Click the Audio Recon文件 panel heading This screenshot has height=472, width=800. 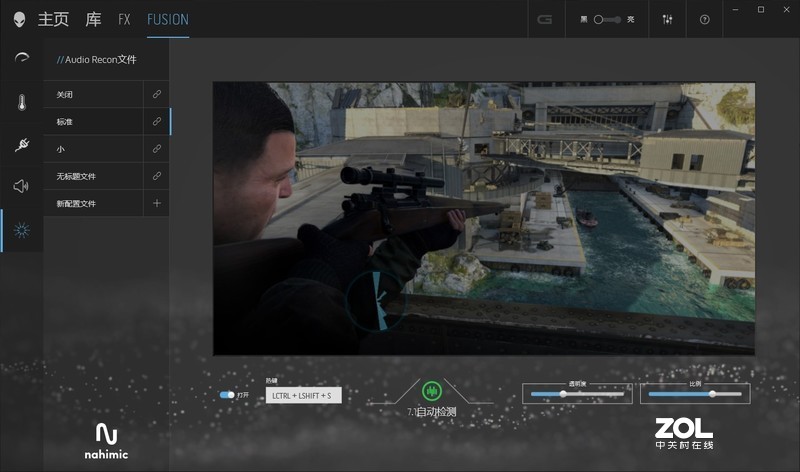coord(96,59)
